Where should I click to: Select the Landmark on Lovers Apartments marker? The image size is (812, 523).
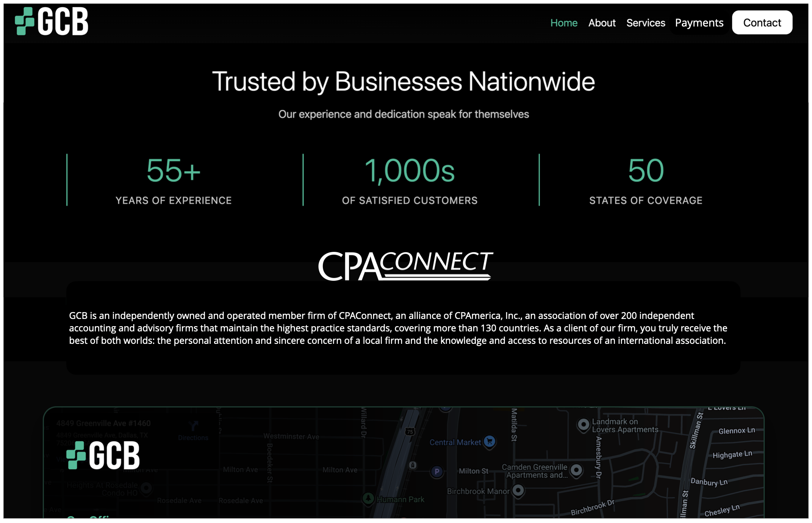click(x=583, y=424)
